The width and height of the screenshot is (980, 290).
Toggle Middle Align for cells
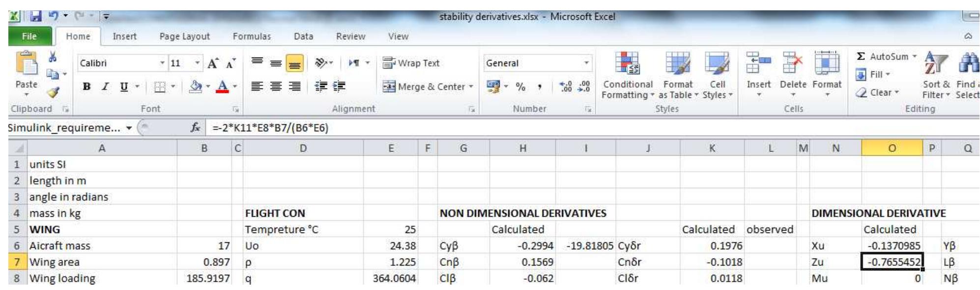click(x=276, y=63)
